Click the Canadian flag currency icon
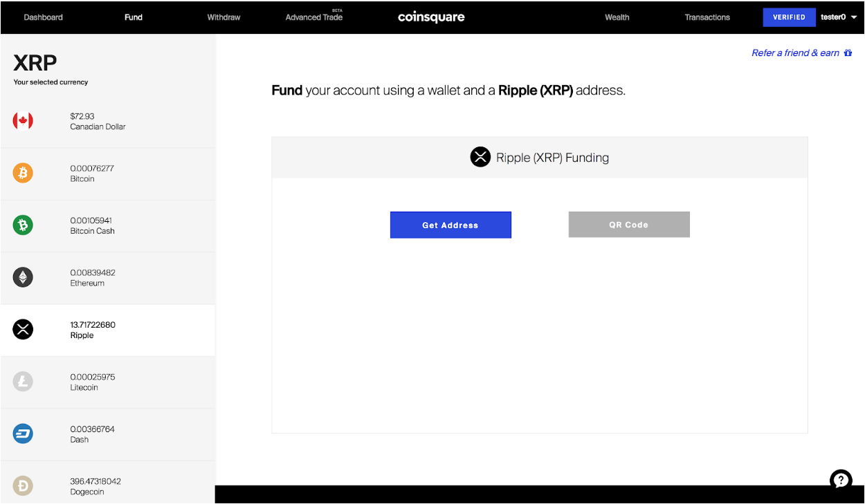The height and width of the screenshot is (504, 865). click(x=23, y=121)
